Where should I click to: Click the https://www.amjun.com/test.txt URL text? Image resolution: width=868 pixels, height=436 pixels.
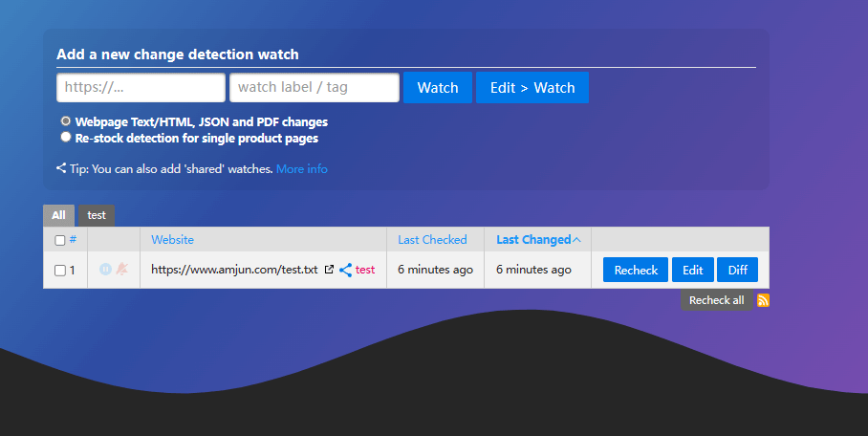pyautogui.click(x=234, y=270)
